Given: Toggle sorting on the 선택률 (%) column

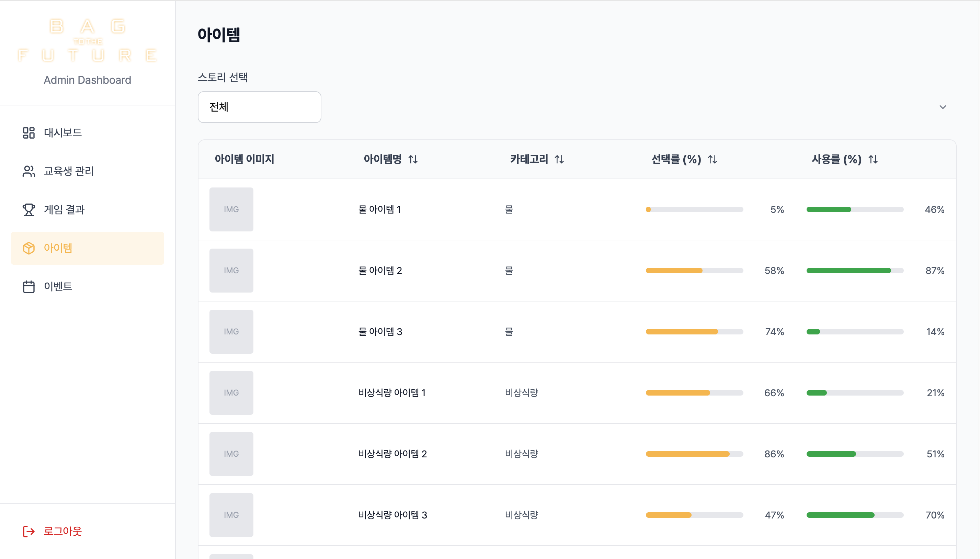Looking at the screenshot, I should coord(713,159).
